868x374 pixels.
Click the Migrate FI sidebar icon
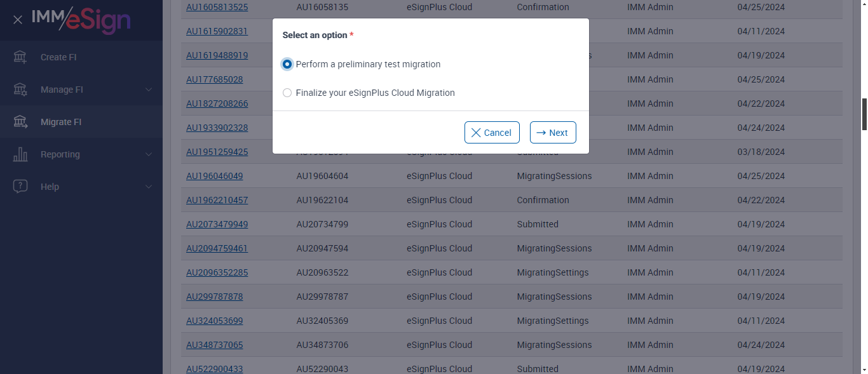point(20,122)
